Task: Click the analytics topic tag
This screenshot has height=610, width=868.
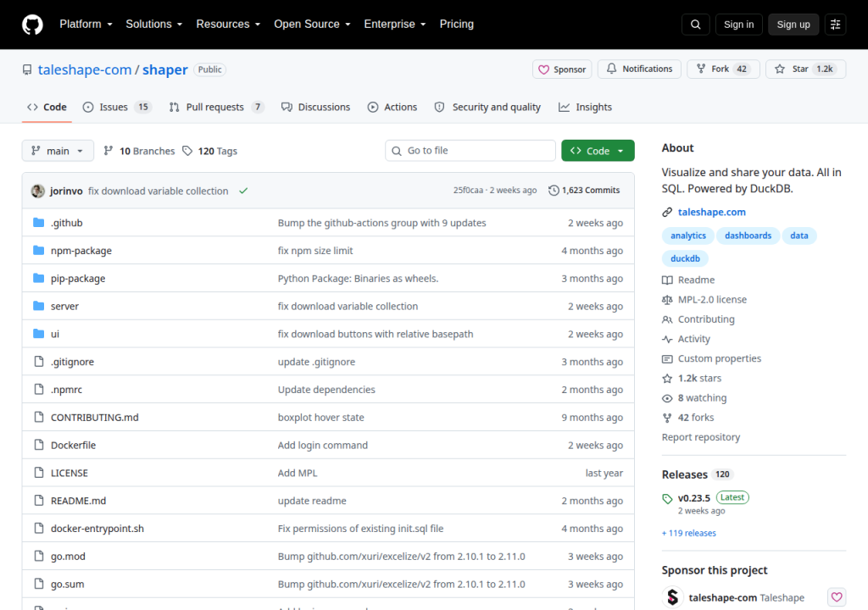Action: coord(688,236)
